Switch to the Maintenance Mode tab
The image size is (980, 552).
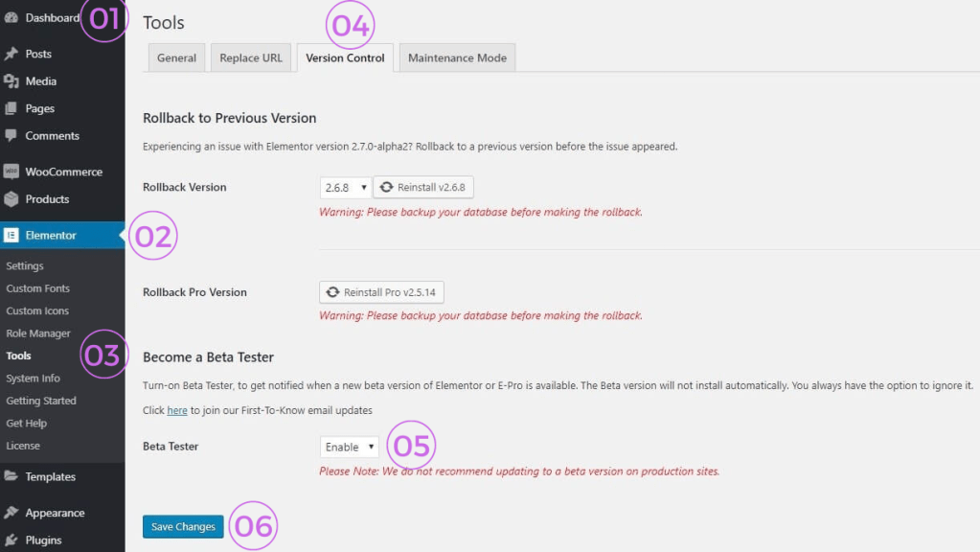coord(457,57)
